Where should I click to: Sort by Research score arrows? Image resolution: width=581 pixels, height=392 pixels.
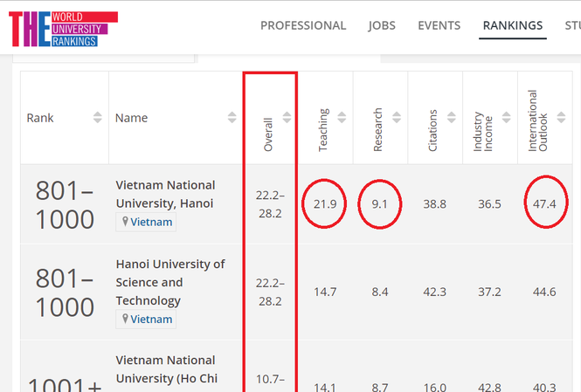pos(397,119)
